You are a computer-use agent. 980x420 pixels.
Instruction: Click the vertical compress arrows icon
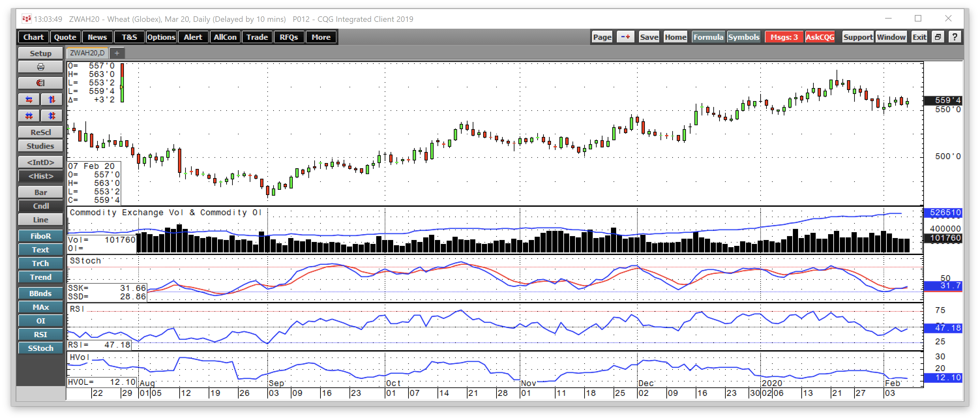coord(52,116)
